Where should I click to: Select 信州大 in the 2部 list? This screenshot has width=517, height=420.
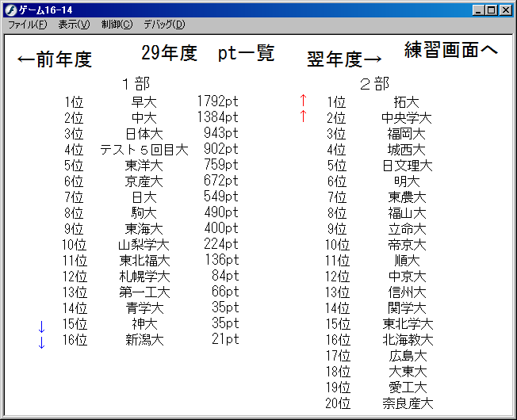[408, 292]
